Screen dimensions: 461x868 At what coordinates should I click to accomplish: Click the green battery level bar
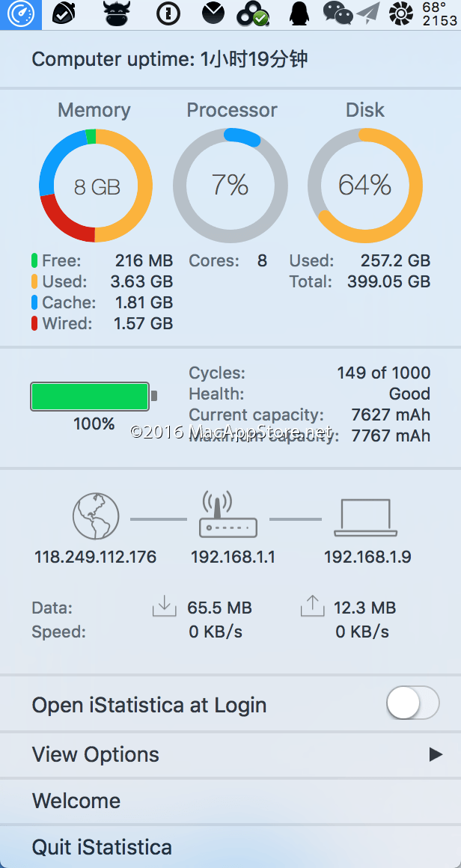(x=90, y=397)
